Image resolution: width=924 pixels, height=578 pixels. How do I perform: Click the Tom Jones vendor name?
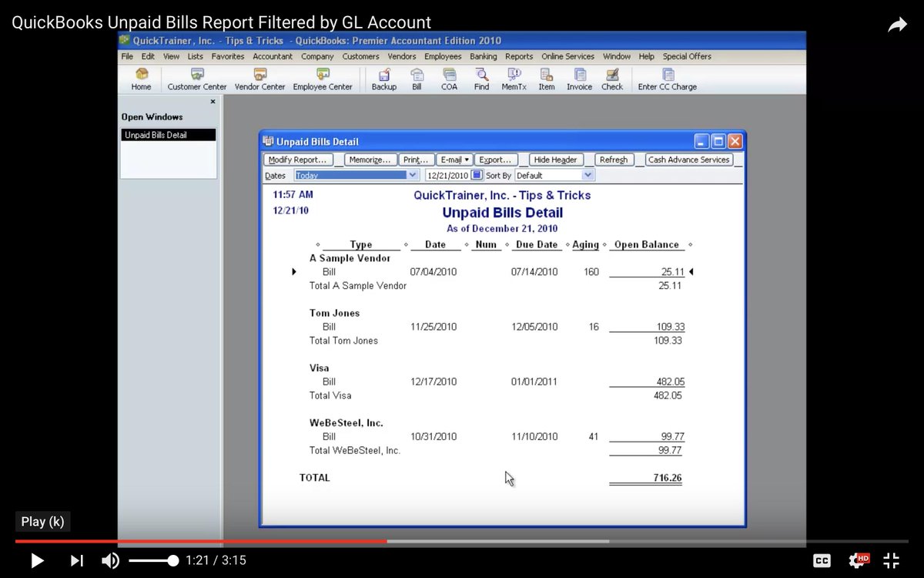point(334,313)
